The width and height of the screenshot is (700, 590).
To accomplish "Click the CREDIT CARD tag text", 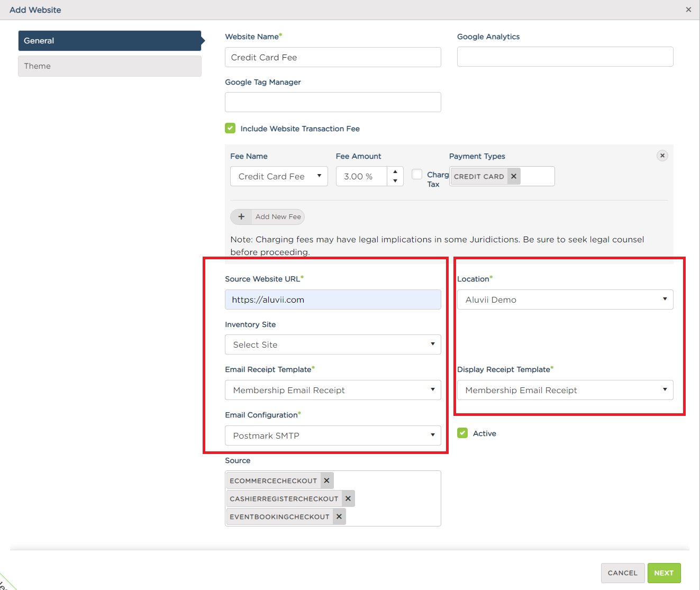I will tap(479, 177).
